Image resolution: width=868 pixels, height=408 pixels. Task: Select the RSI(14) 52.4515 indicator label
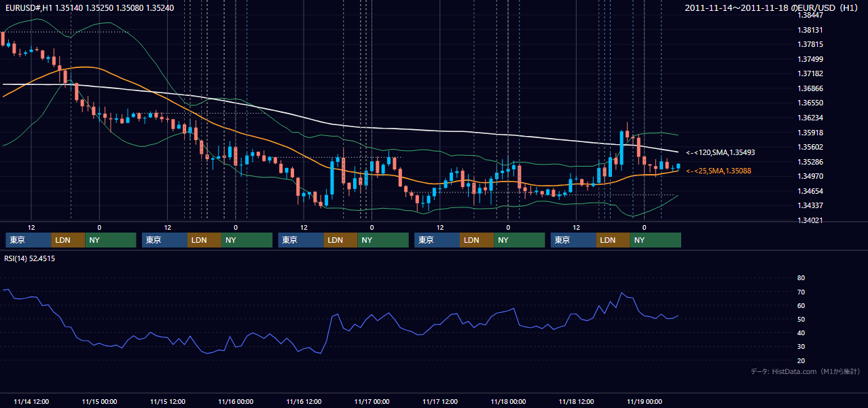click(x=30, y=258)
